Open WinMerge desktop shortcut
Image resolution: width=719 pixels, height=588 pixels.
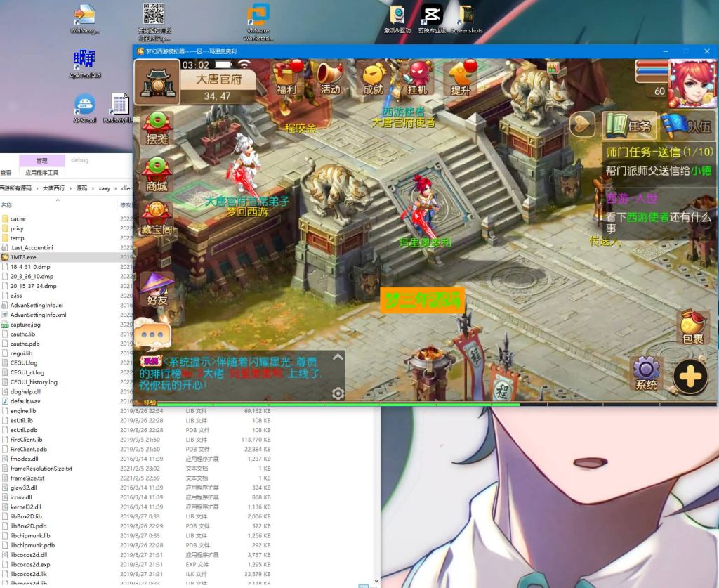[85, 19]
